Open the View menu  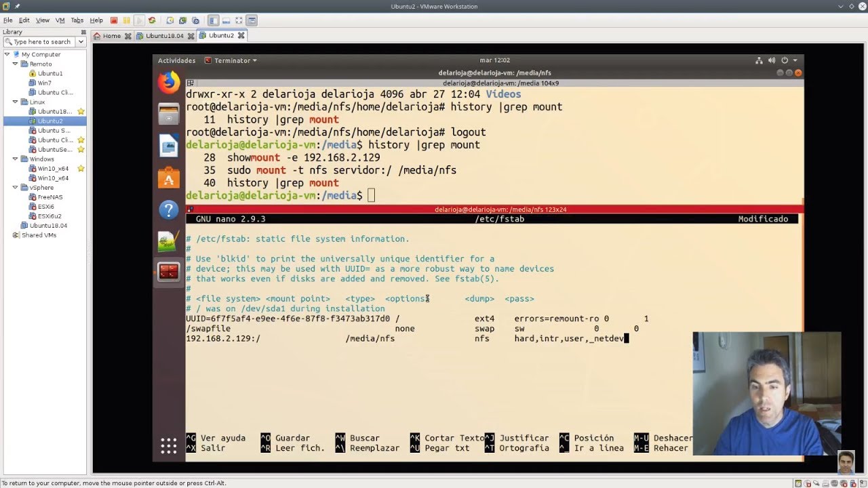pyautogui.click(x=43, y=20)
